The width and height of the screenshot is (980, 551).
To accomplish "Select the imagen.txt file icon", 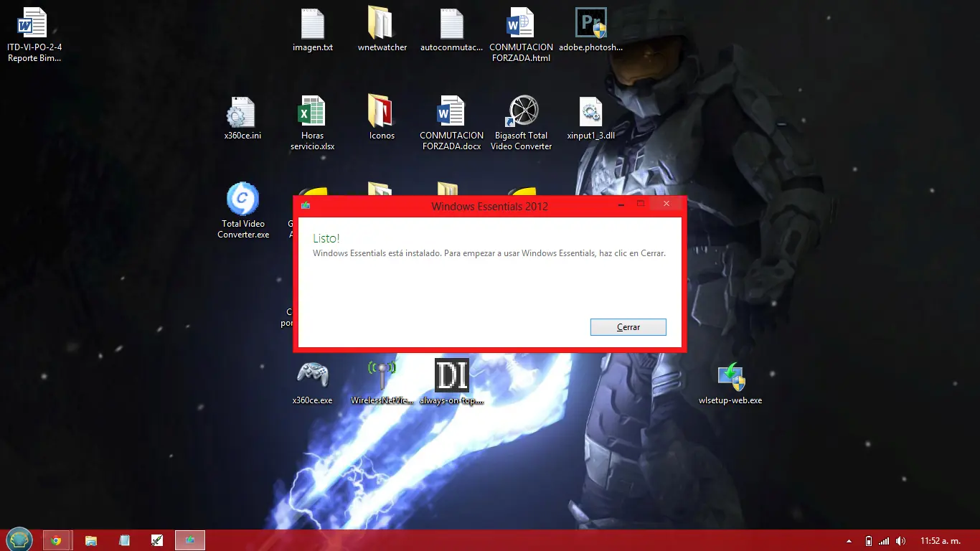I will click(313, 30).
